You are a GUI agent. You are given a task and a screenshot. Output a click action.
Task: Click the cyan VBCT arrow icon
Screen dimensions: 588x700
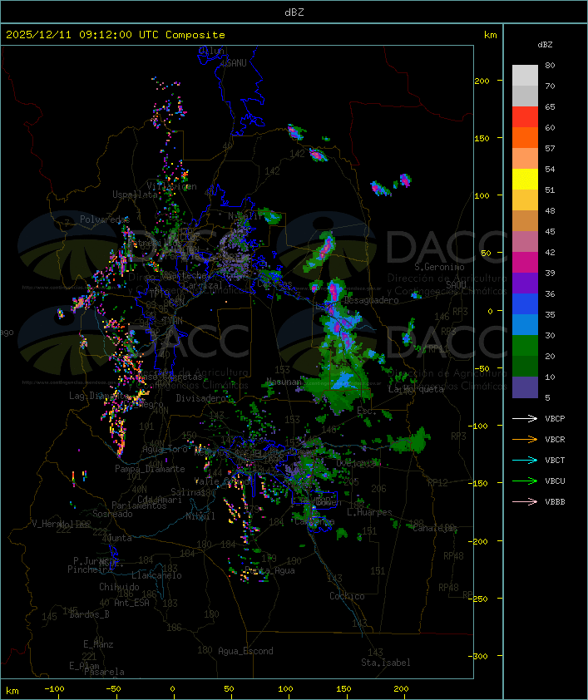pyautogui.click(x=525, y=460)
